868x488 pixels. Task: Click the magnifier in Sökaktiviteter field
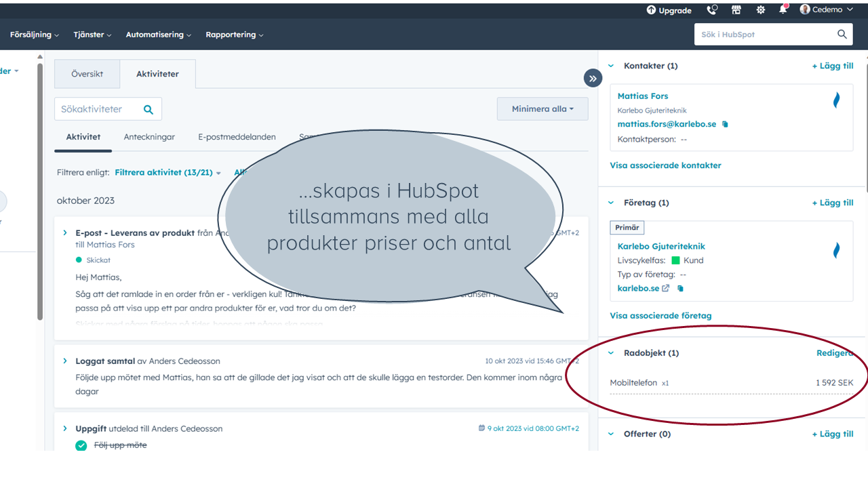tap(149, 109)
